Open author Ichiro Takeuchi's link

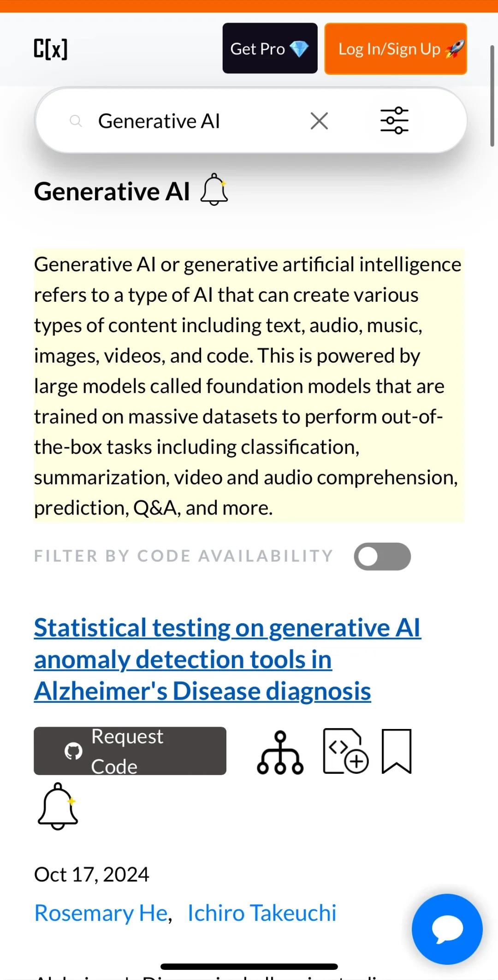point(261,913)
